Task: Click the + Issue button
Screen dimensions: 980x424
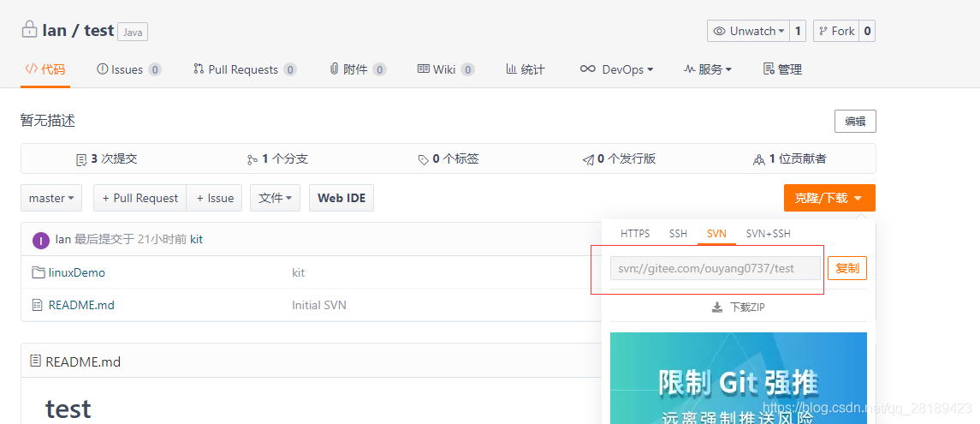Action: pyautogui.click(x=214, y=198)
